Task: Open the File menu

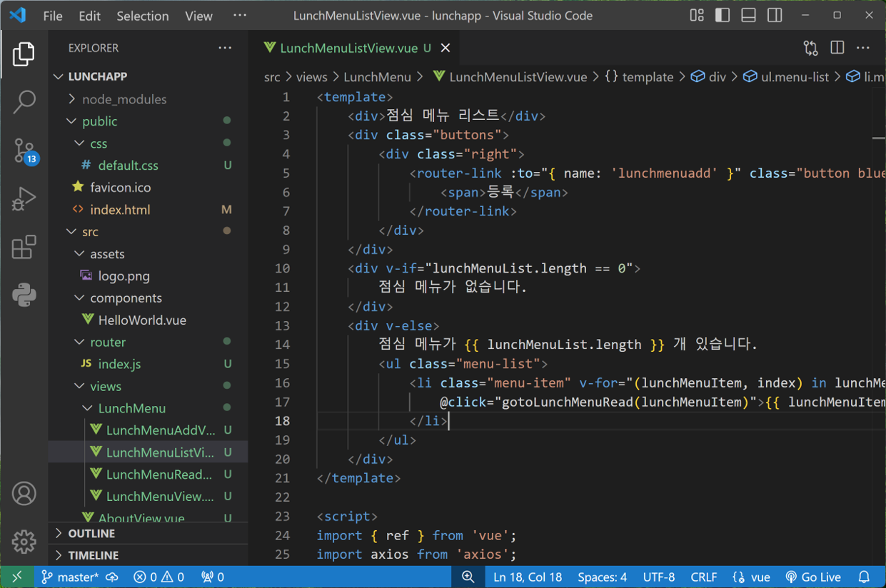Action: (53, 16)
